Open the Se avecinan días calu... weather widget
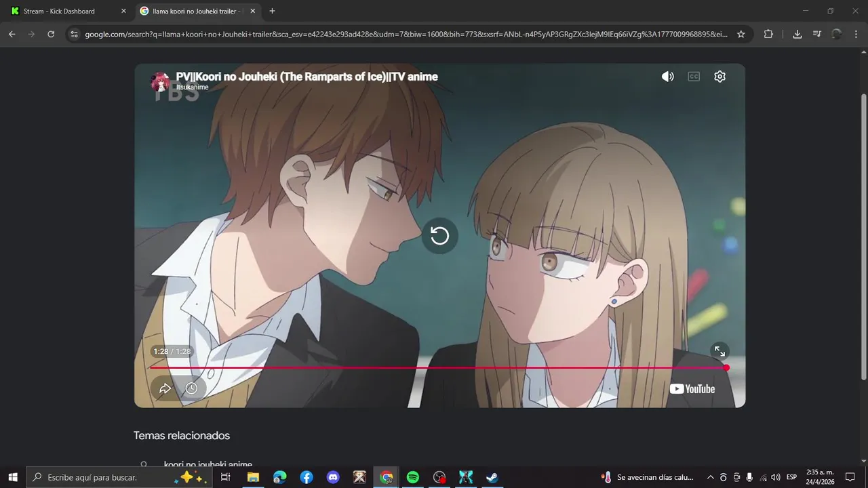Screen dimensions: 868x488 648,477
